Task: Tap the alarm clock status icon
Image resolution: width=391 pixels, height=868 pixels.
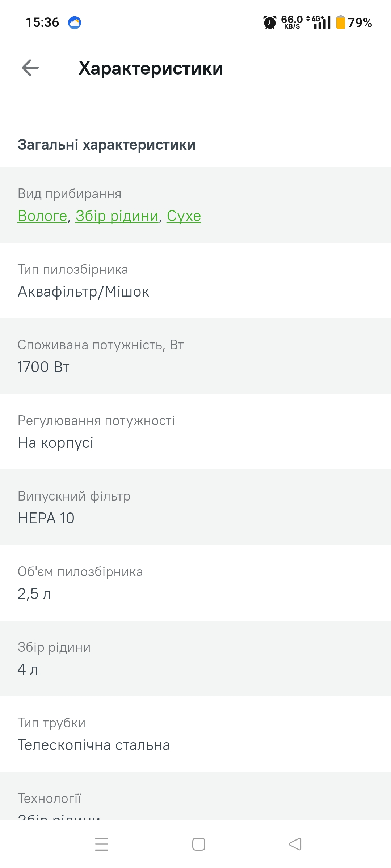Action: (x=270, y=22)
